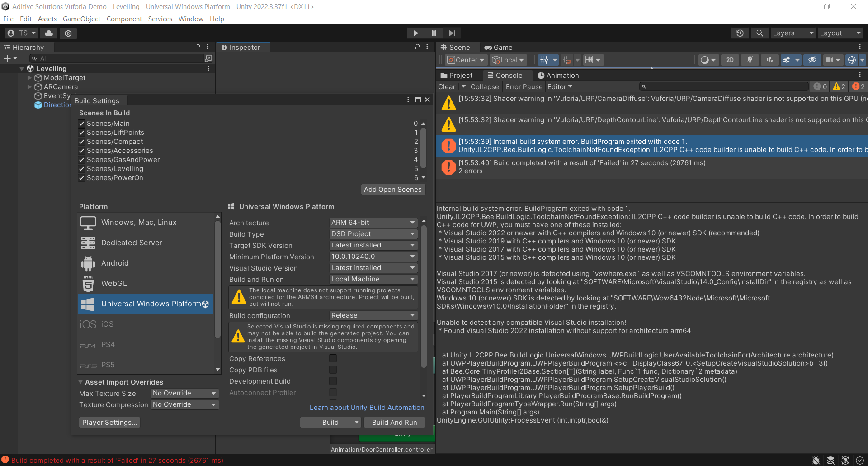
Task: Open the Assets menu
Action: (x=47, y=19)
